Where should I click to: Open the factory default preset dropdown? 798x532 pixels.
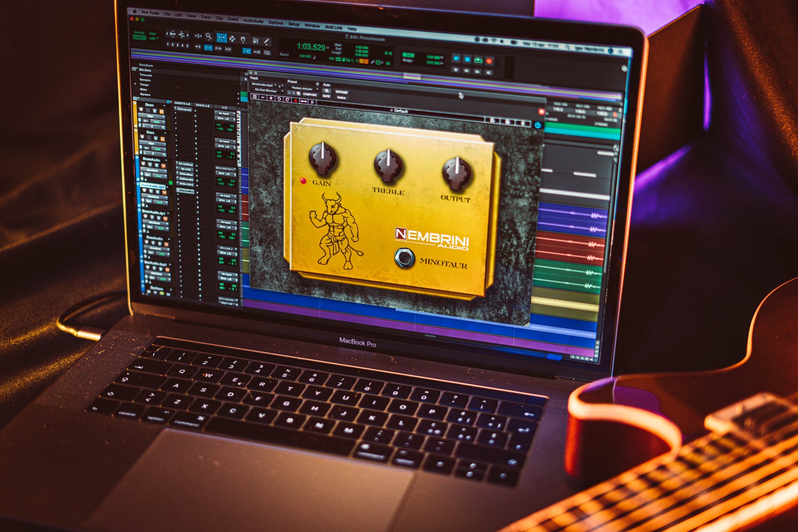pos(303,89)
